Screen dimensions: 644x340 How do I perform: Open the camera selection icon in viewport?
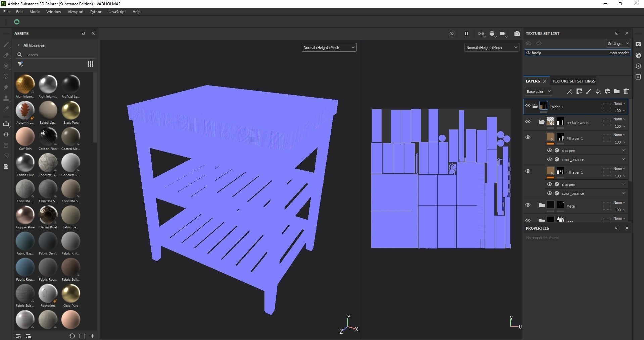click(503, 34)
